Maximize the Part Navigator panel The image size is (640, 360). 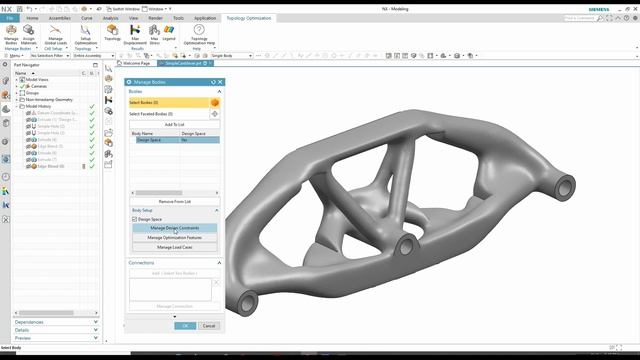95,65
